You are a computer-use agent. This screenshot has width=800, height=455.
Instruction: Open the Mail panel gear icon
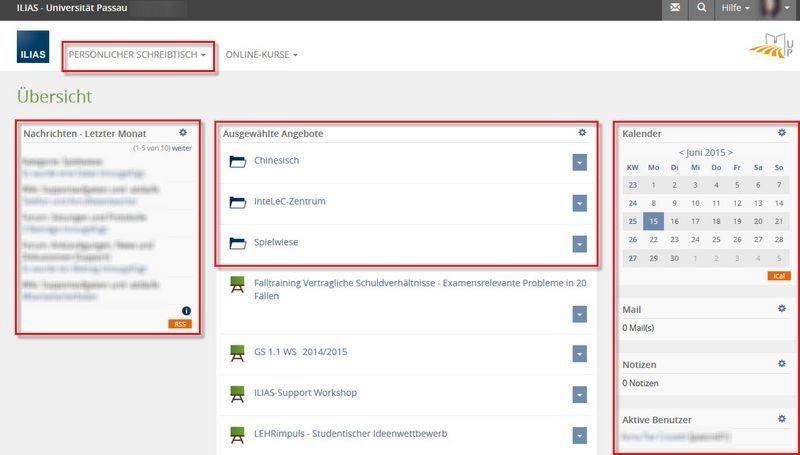point(782,309)
